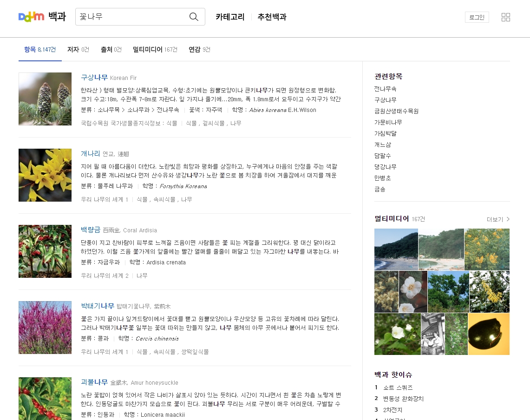530x420 pixels.
Task: Open the white flower on green leaves photo
Action: click(x=398, y=334)
